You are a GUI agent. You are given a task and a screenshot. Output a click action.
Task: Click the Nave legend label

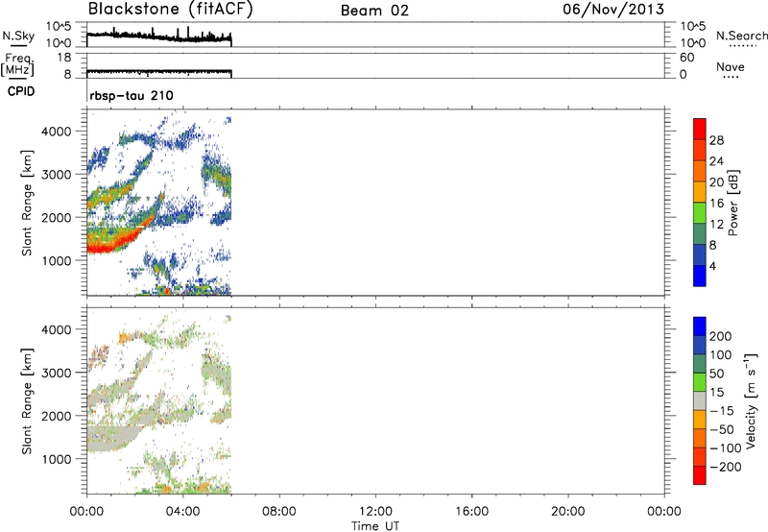pyautogui.click(x=731, y=66)
